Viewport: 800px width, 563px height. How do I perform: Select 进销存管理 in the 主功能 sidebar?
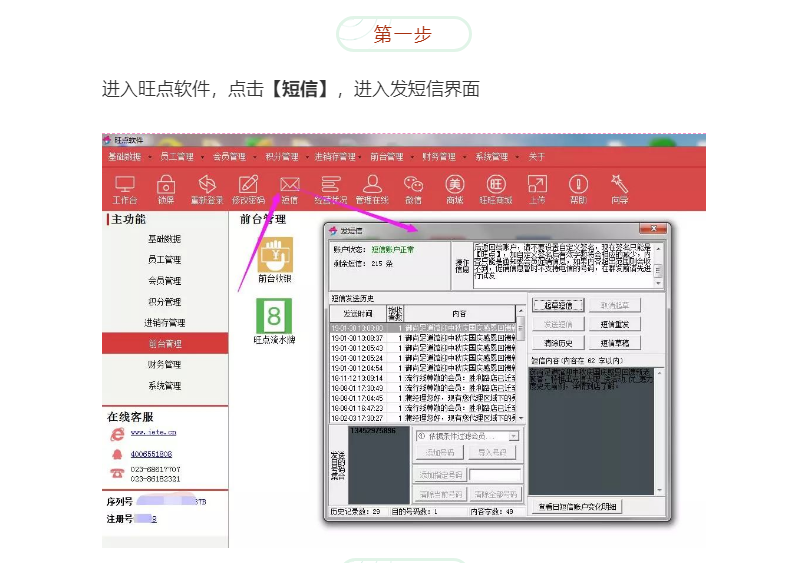click(x=165, y=323)
